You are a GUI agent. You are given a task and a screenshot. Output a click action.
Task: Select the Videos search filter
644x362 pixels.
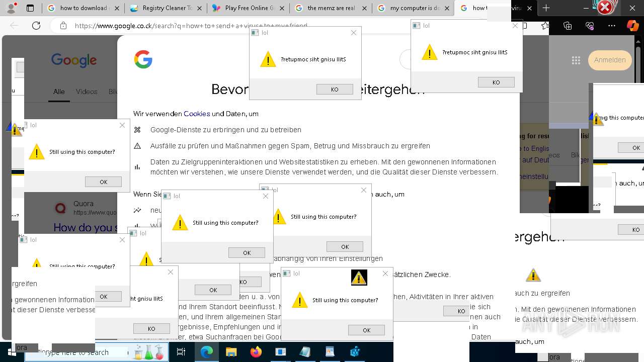[87, 92]
